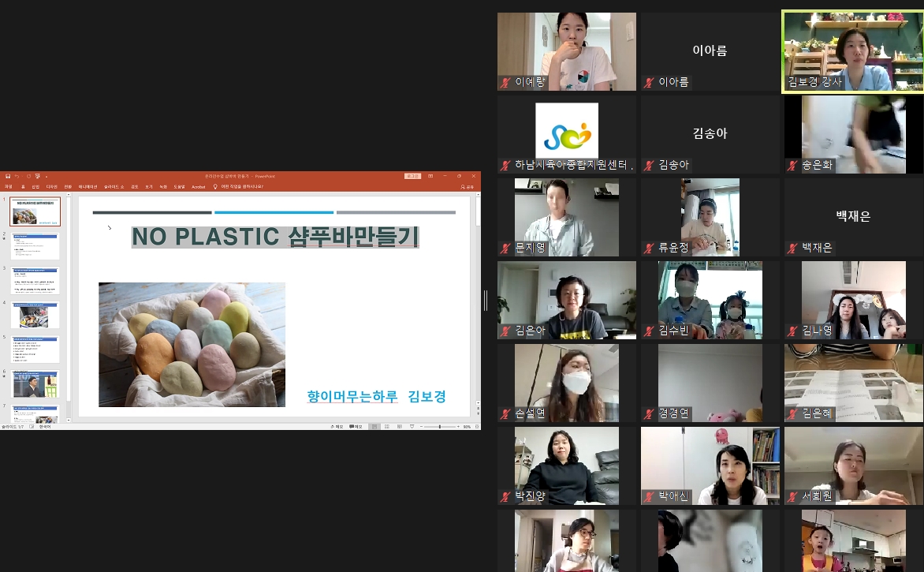Image resolution: width=924 pixels, height=572 pixels.
Task: Start Slide Show view from status bar
Action: 412,426
